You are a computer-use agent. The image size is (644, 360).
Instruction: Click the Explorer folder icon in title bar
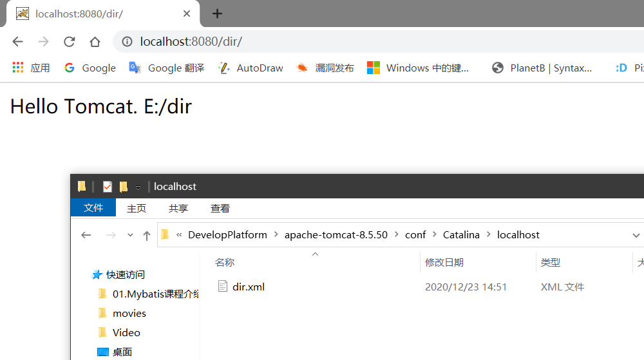(82, 186)
